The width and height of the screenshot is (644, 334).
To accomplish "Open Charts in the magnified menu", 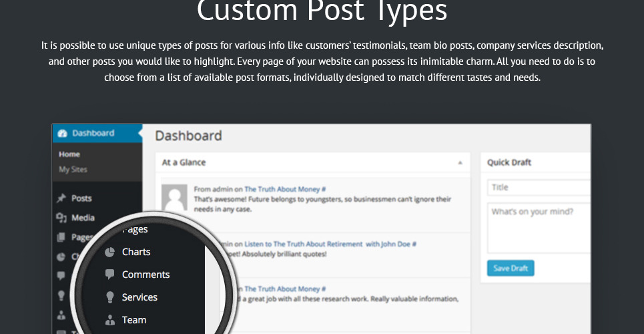I will tap(136, 252).
